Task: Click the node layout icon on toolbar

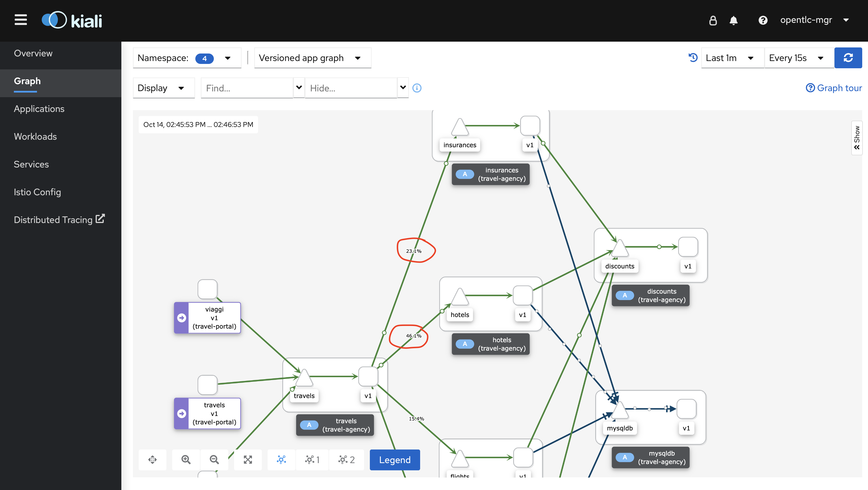Action: (280, 460)
